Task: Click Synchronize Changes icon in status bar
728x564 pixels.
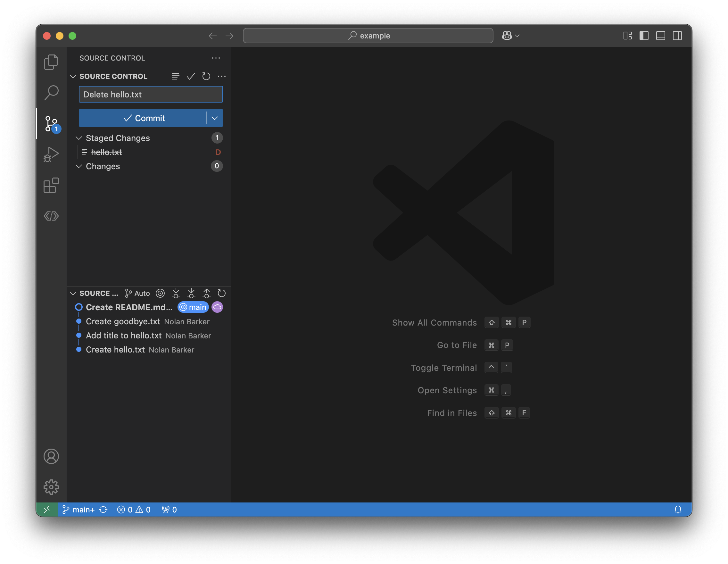Action: click(x=103, y=510)
